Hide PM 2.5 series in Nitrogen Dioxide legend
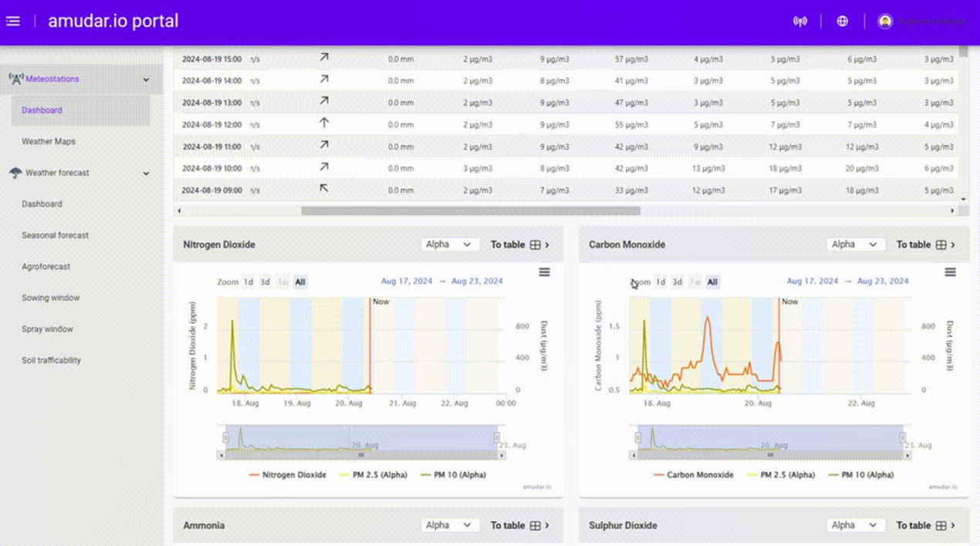 point(381,475)
